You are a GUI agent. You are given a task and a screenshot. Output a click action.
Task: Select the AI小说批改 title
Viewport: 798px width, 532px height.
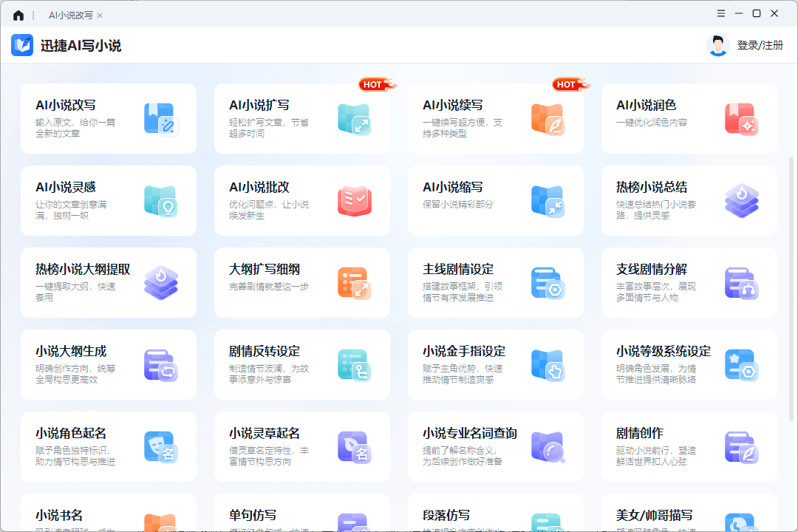(x=259, y=187)
